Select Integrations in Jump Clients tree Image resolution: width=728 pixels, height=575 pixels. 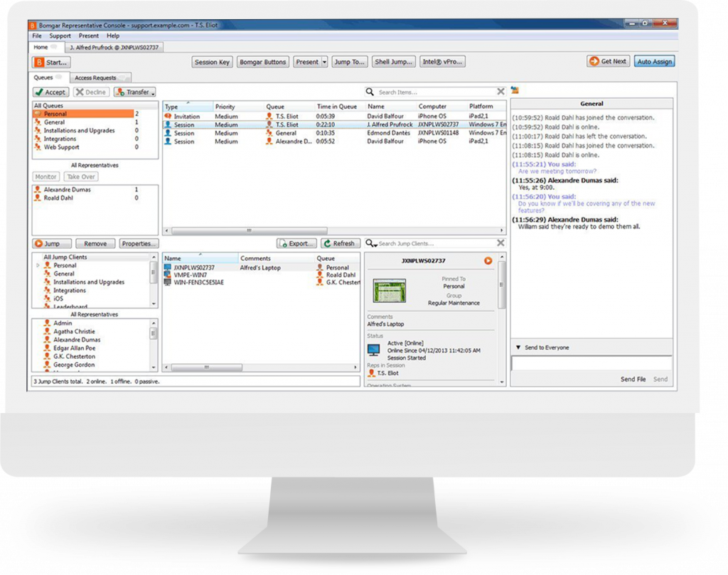69,290
